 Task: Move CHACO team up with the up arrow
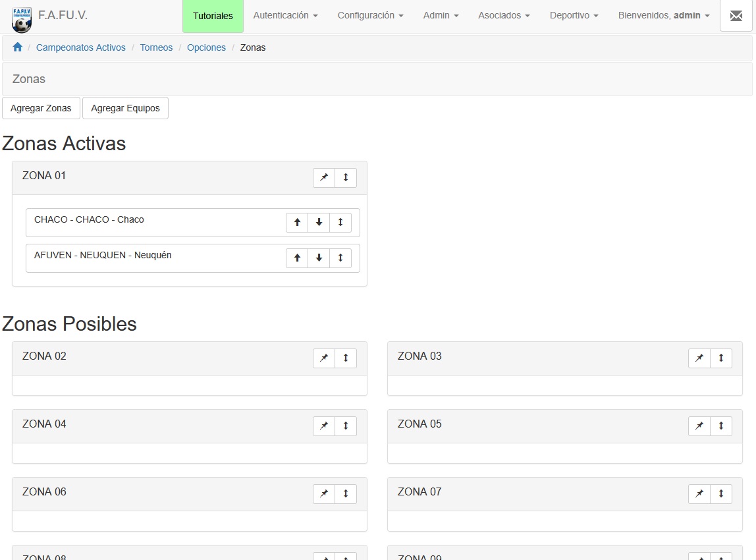tap(296, 222)
